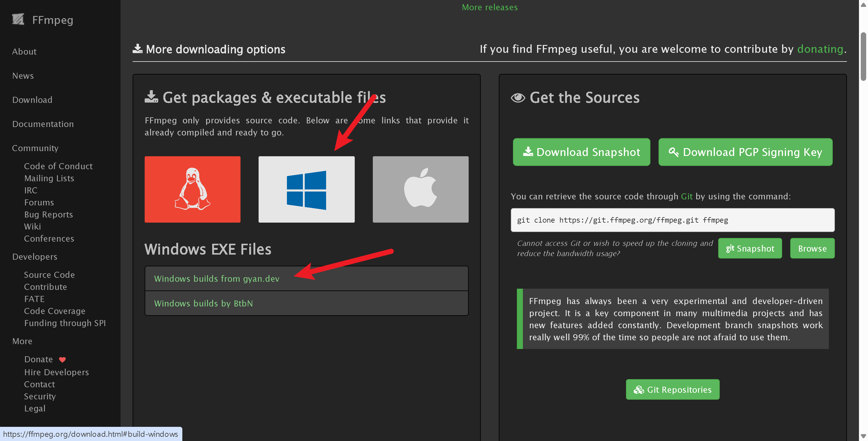This screenshot has height=441, width=868.
Task: Open Windows builds by BtbN link
Action: [203, 303]
